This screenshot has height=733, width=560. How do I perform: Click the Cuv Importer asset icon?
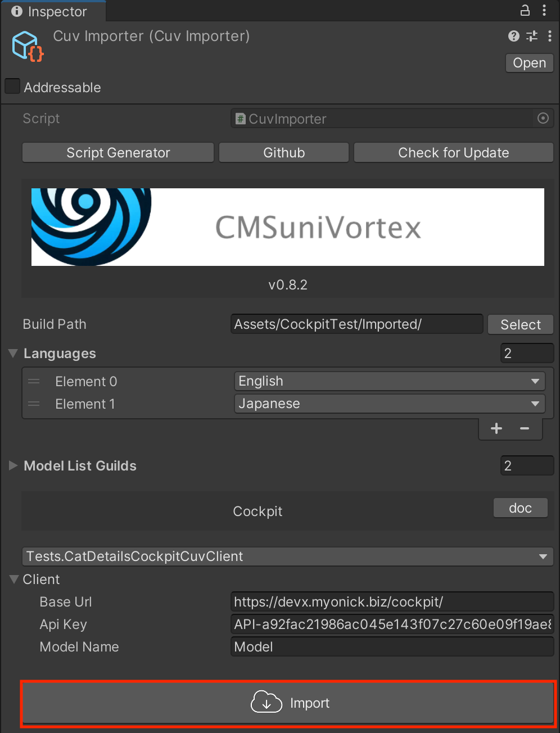click(27, 46)
